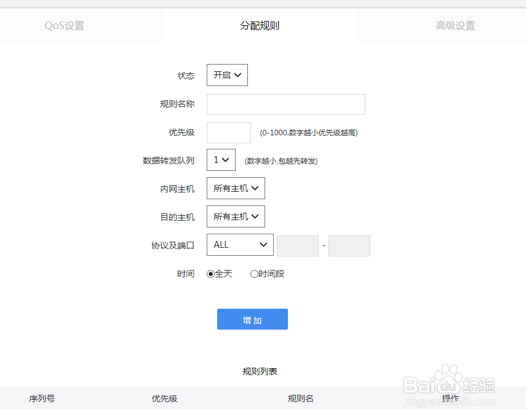Screen dimensions: 526x420
Task: Click the ending port input field
Action: [349, 246]
